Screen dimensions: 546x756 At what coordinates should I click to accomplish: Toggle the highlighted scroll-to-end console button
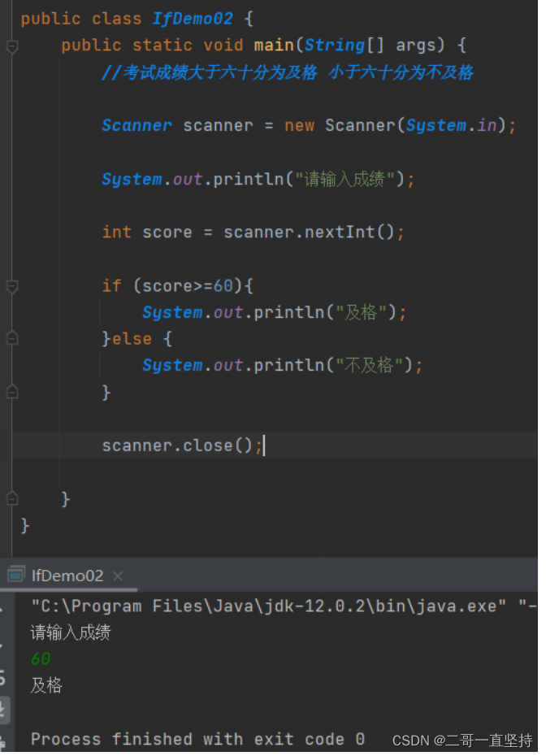coord(3,710)
